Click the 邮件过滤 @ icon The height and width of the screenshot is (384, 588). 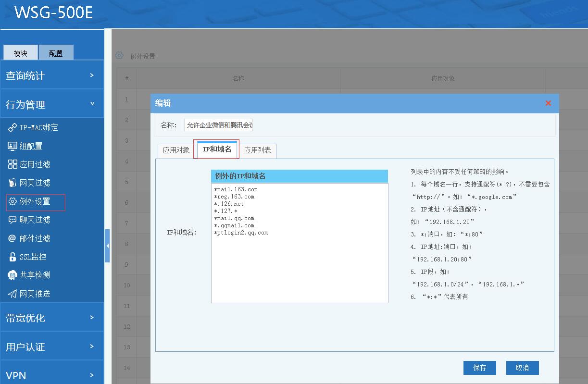(13, 238)
